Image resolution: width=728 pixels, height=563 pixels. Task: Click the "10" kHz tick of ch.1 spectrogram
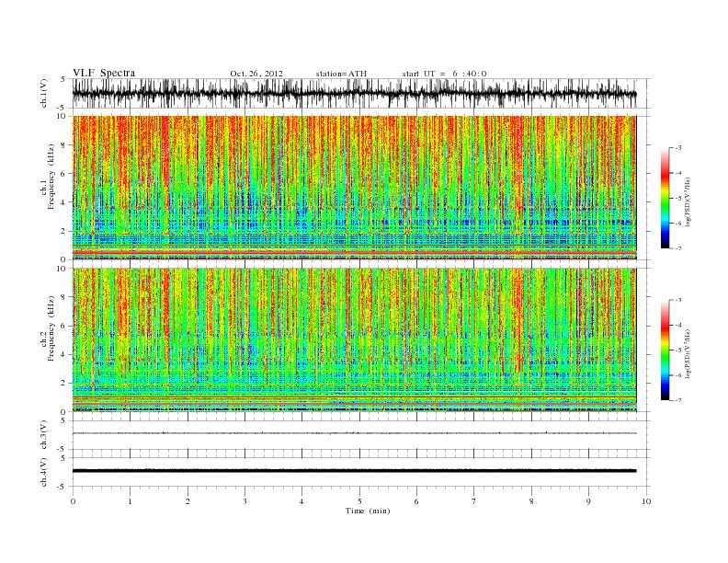pyautogui.click(x=62, y=116)
